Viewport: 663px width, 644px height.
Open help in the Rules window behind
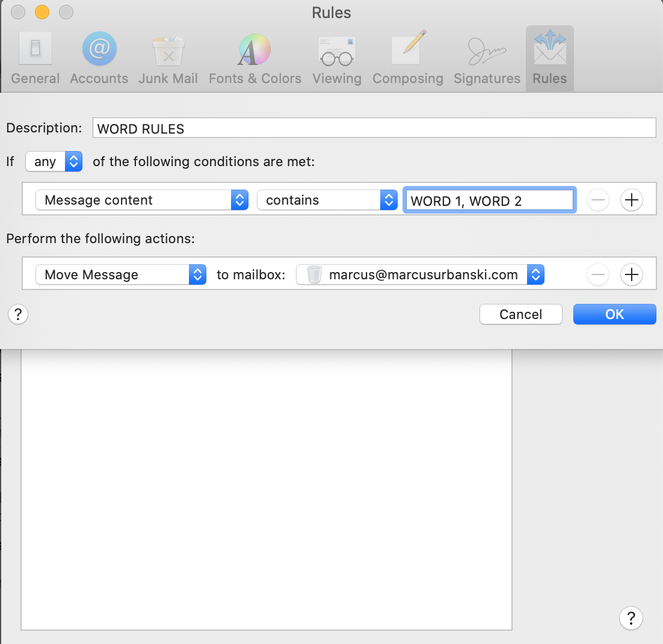pos(631,618)
